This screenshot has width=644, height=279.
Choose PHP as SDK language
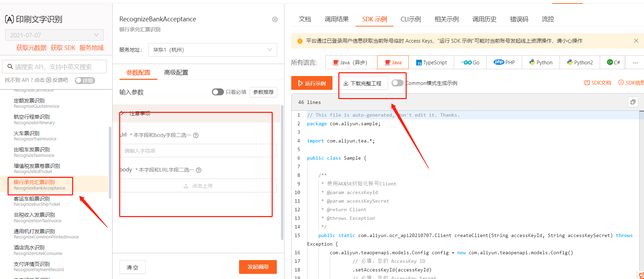point(505,62)
